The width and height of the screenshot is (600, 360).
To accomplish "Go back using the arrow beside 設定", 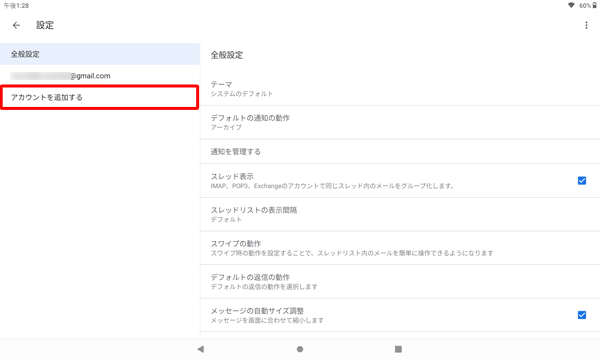I will click(x=16, y=25).
